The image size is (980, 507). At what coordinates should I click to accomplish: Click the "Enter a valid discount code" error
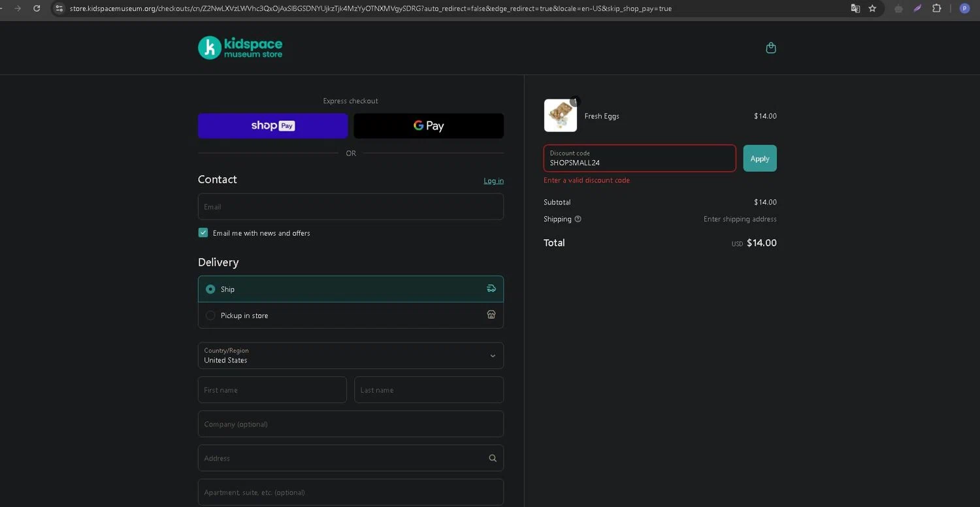[587, 180]
